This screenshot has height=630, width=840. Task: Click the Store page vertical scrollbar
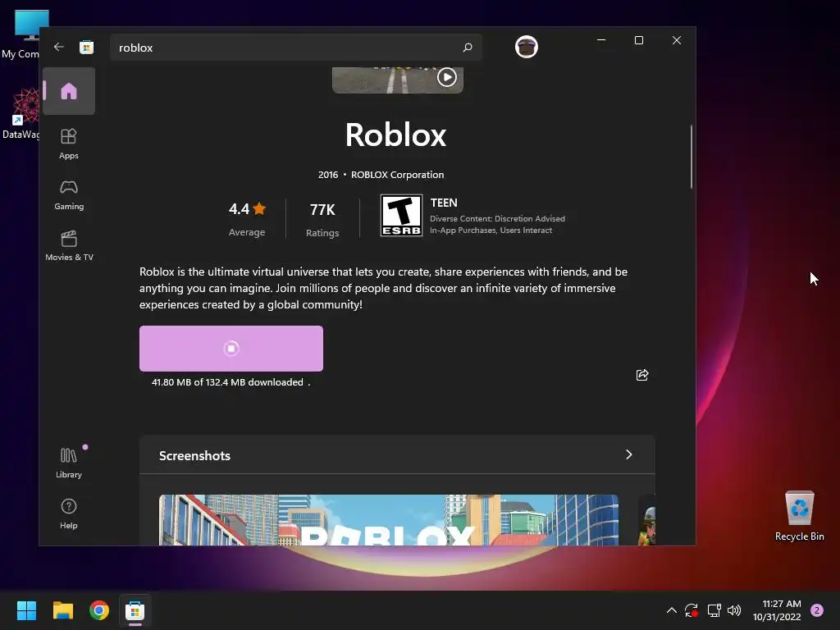[691, 157]
